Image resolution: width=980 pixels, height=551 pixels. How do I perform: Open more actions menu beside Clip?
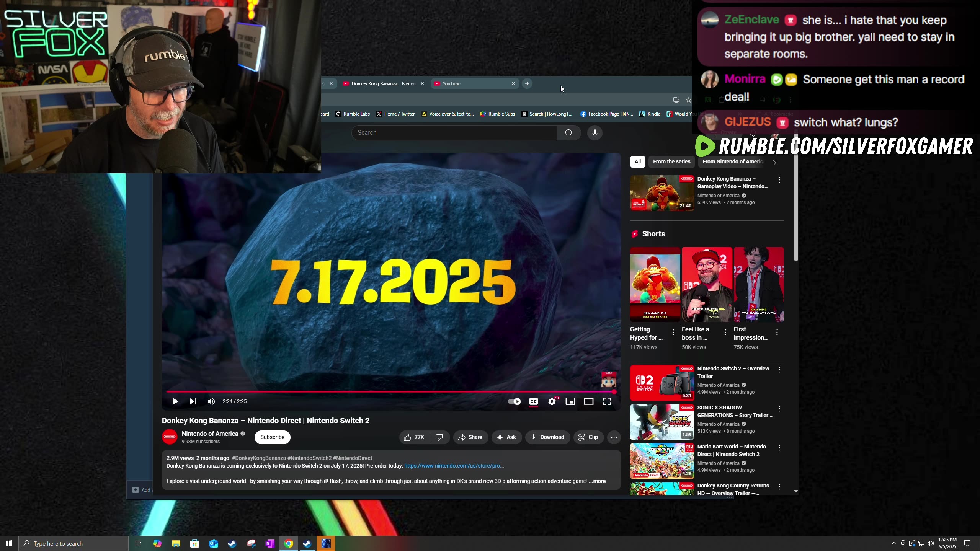pos(614,437)
